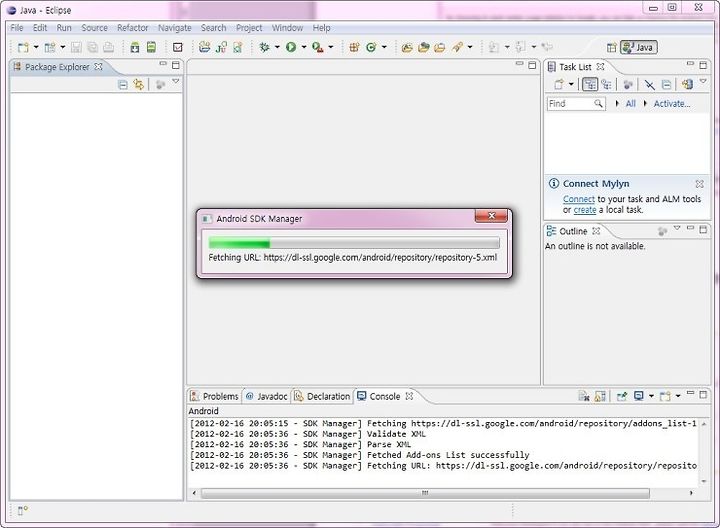720x528 pixels.
Task: Toggle Focus on Workweek in Task List
Action: [628, 84]
